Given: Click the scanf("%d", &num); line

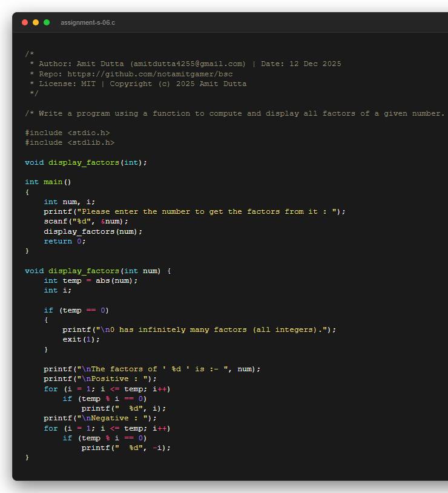Looking at the screenshot, I should coord(86,221).
